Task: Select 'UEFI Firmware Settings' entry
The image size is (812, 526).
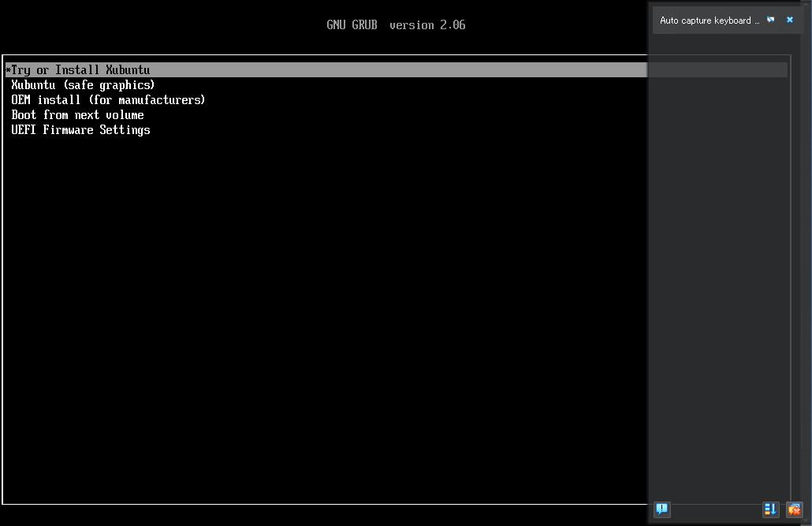Action: point(80,130)
